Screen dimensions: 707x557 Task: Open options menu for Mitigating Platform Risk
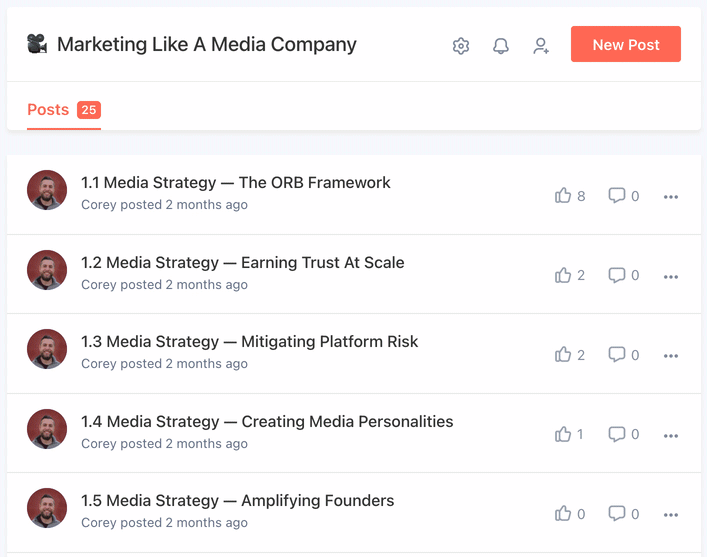[671, 356]
